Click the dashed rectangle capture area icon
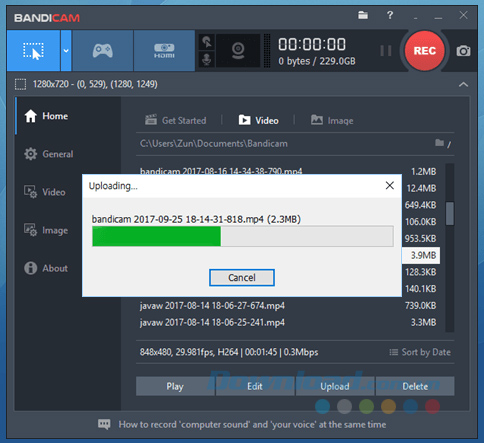484x443 pixels. (20, 84)
